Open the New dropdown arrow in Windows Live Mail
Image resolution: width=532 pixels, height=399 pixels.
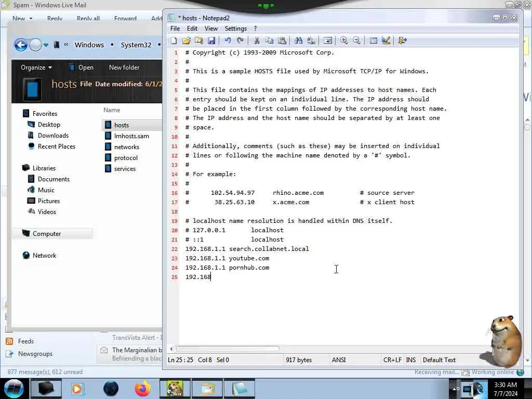click(x=31, y=18)
